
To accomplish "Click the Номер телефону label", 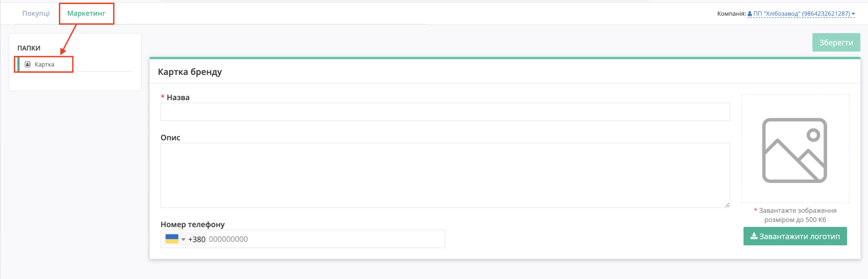I will (x=193, y=224).
